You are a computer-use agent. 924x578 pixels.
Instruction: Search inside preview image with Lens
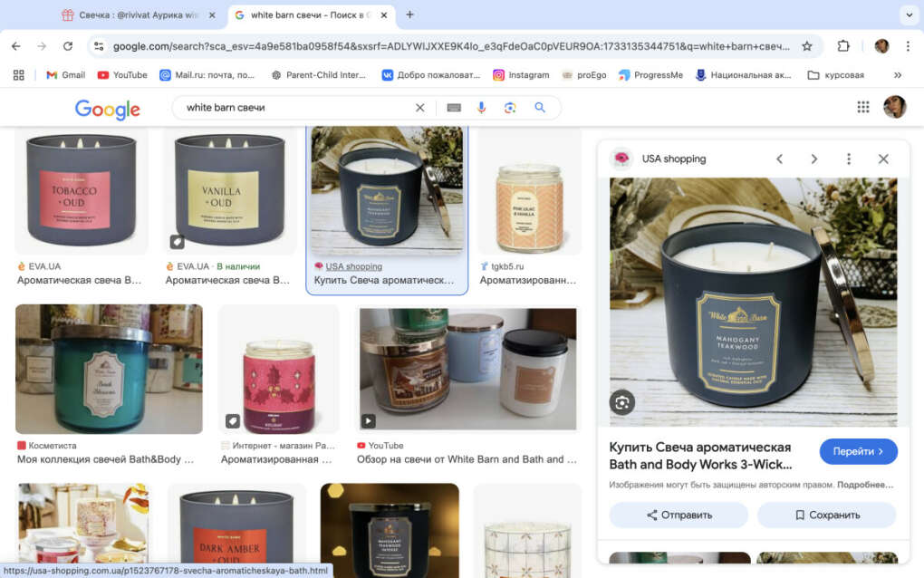622,403
